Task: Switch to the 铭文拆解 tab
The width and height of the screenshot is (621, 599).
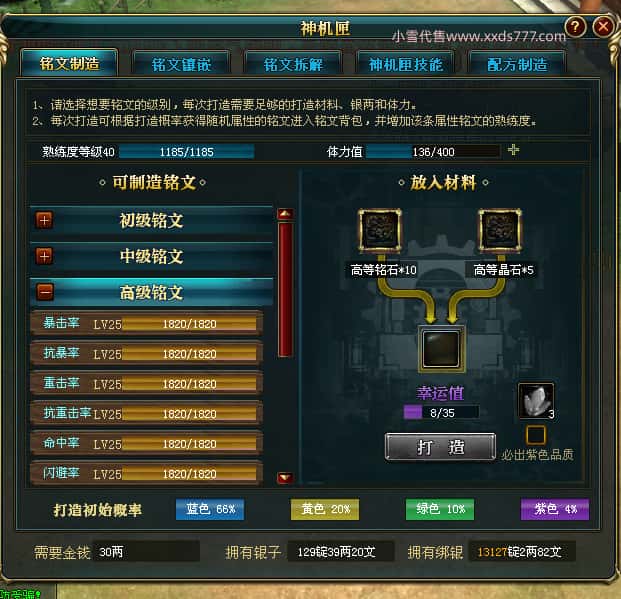Action: pos(293,64)
